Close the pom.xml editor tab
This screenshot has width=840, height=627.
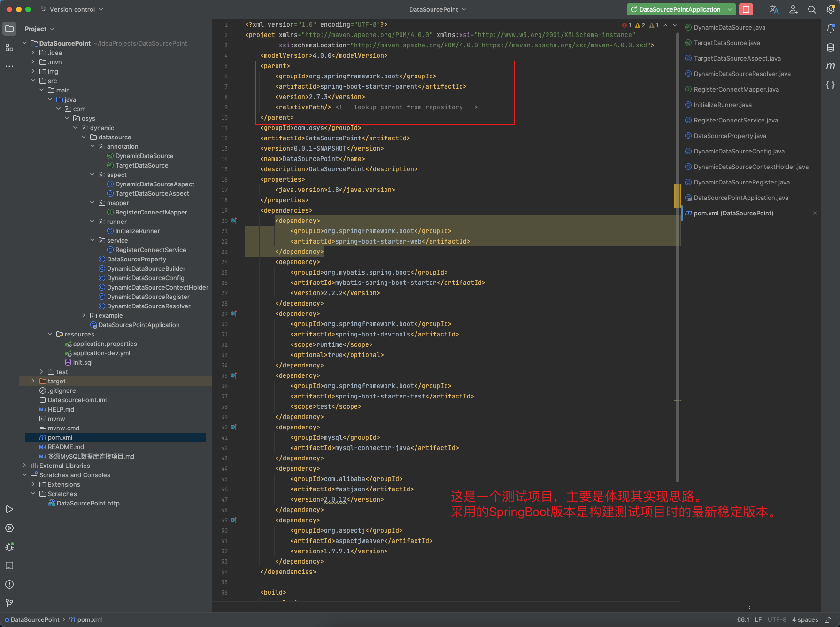pyautogui.click(x=815, y=213)
